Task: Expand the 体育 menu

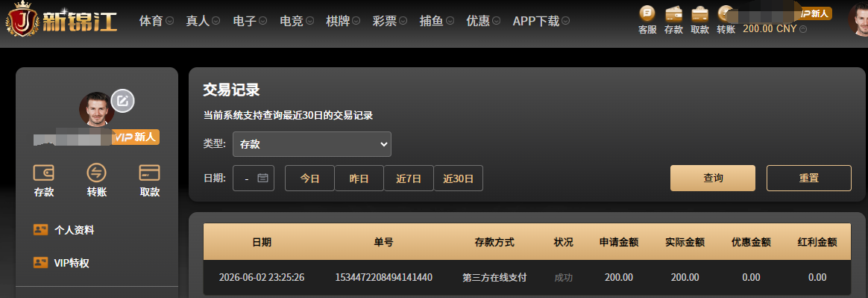Action: 156,21
